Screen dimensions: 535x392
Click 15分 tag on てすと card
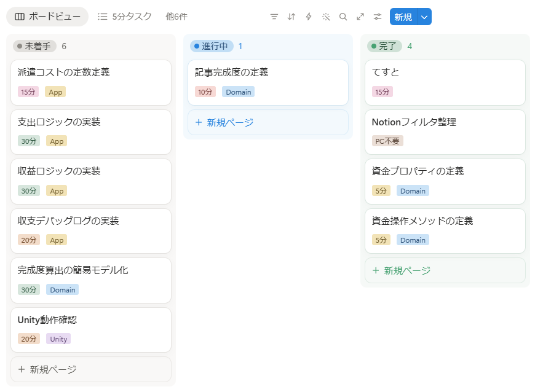[382, 92]
